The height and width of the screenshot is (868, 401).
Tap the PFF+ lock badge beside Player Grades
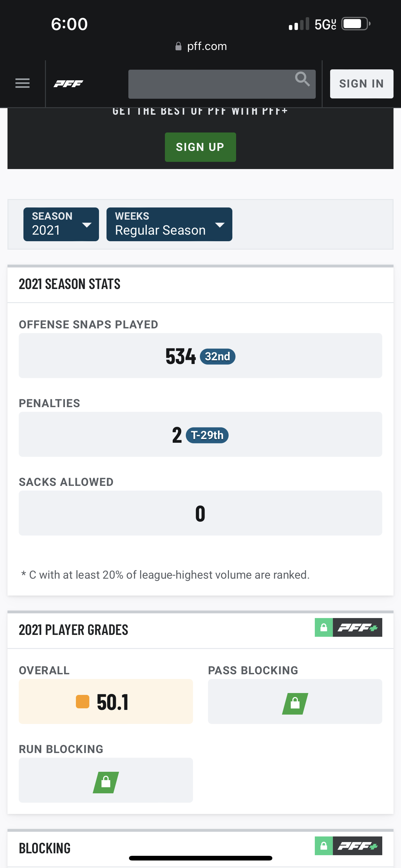349,627
